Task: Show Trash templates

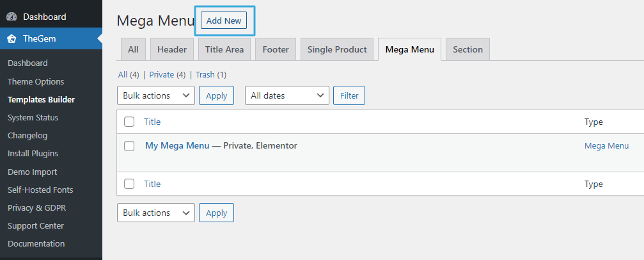Action: [205, 75]
